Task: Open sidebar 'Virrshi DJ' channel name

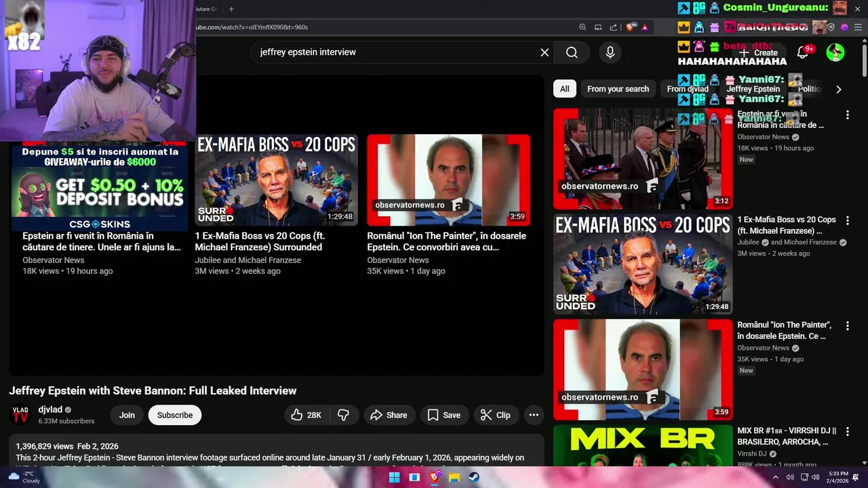Action: pyautogui.click(x=752, y=453)
